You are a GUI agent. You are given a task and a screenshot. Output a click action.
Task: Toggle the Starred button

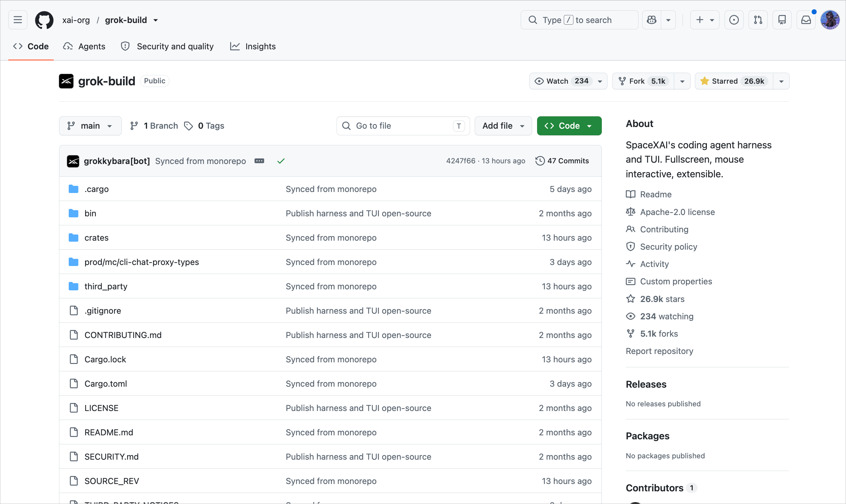coord(734,81)
